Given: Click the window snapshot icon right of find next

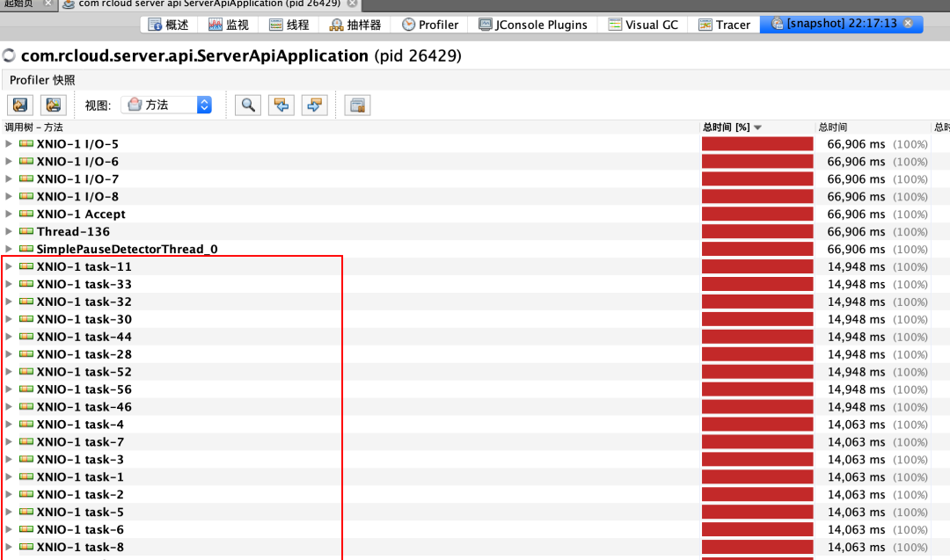Looking at the screenshot, I should click(x=357, y=105).
